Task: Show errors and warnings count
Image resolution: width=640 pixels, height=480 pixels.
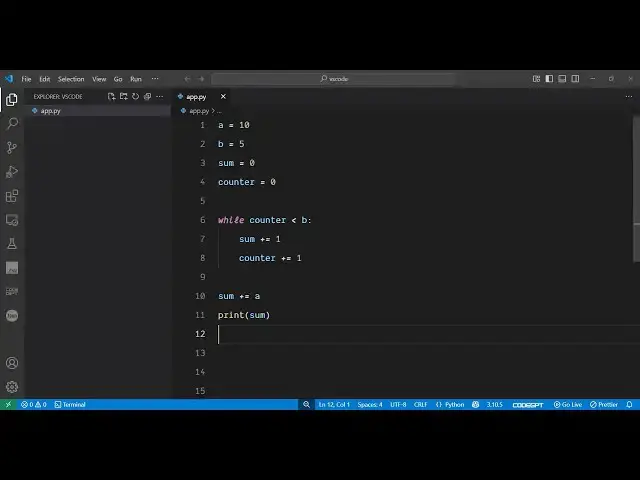Action: click(x=34, y=404)
